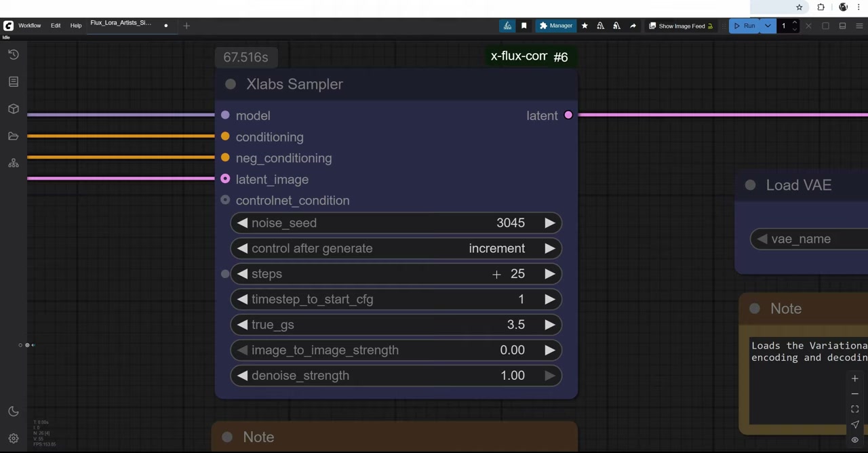Click the conditioning input slot dot
Image resolution: width=868 pixels, height=453 pixels.
tap(225, 137)
